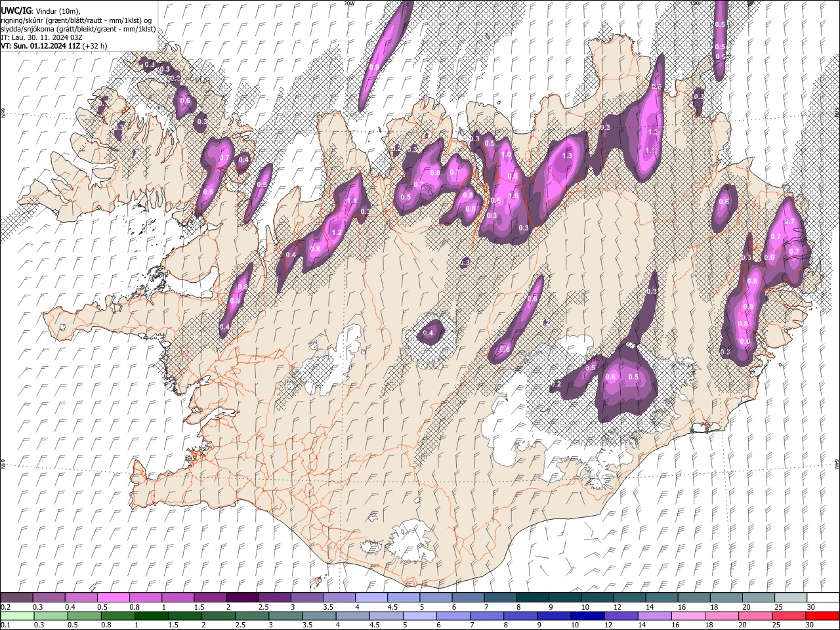The height and width of the screenshot is (630, 840).
Task: Click the '0.9' value in the offshore band
Action: [373, 67]
